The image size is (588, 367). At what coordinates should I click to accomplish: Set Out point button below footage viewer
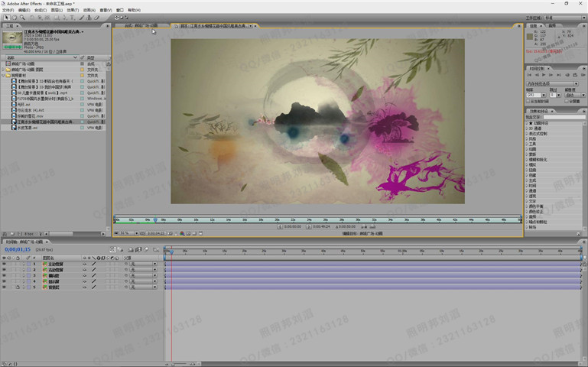point(308,227)
